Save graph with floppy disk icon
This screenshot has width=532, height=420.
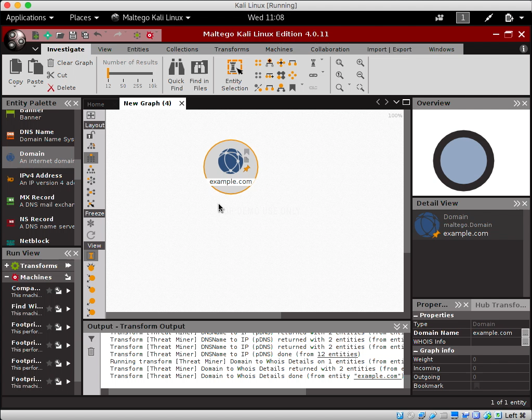(x=73, y=35)
